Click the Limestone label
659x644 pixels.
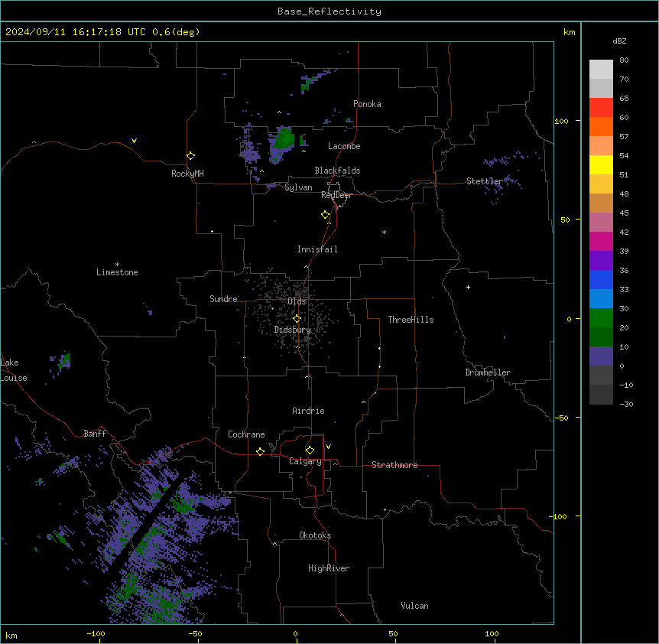click(117, 272)
